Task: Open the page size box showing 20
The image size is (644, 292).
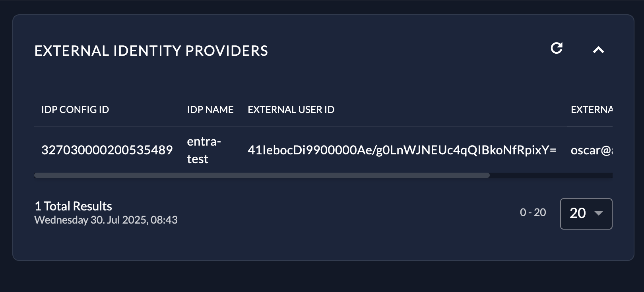Action: [x=586, y=214]
